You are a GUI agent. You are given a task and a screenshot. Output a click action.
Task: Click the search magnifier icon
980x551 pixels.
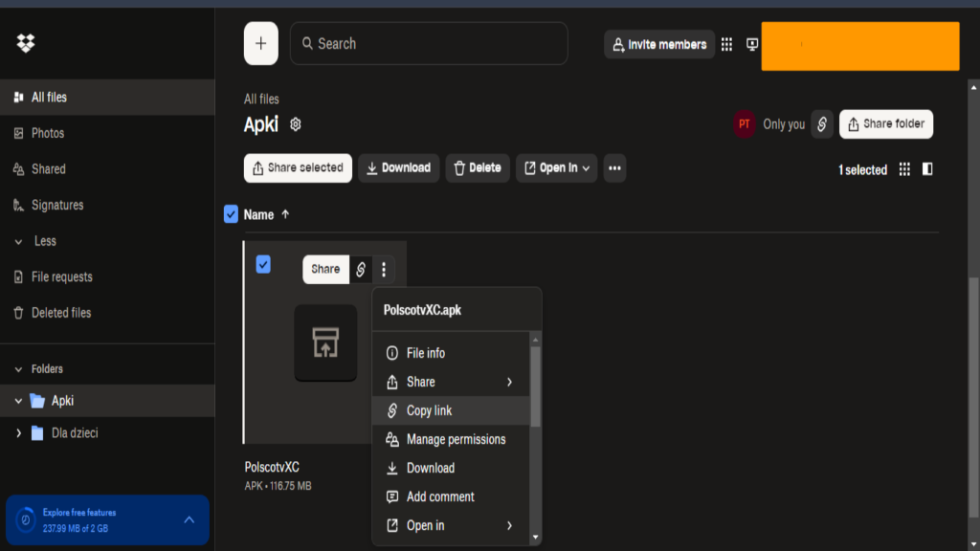point(307,43)
